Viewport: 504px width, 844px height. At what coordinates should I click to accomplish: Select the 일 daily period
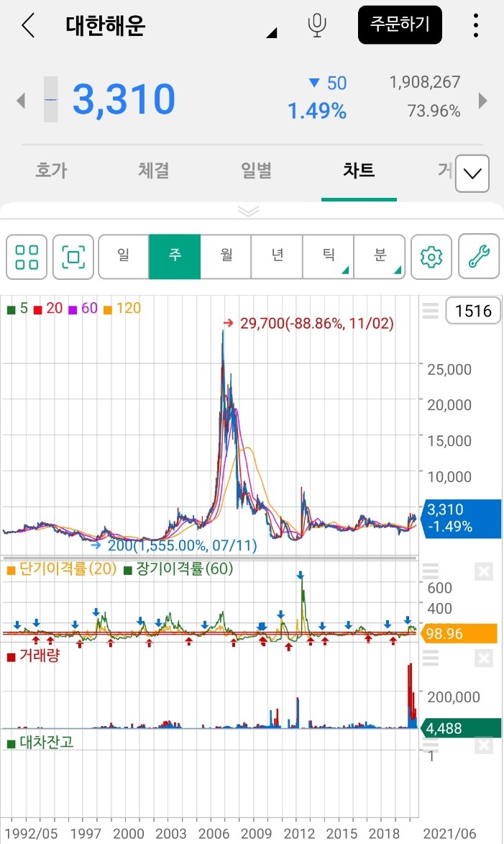tap(124, 257)
